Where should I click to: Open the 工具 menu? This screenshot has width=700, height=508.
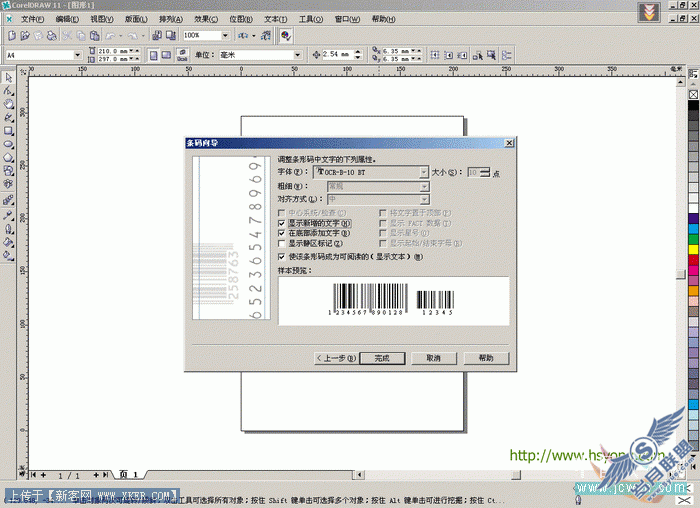point(311,19)
